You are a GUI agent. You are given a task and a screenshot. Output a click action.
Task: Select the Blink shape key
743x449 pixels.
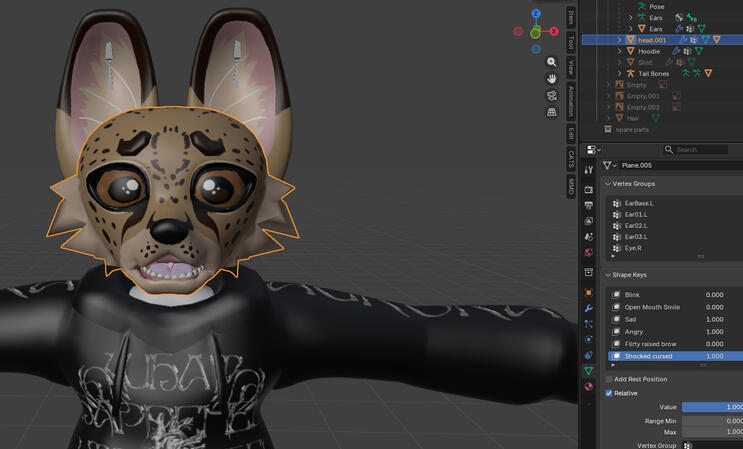click(x=675, y=295)
